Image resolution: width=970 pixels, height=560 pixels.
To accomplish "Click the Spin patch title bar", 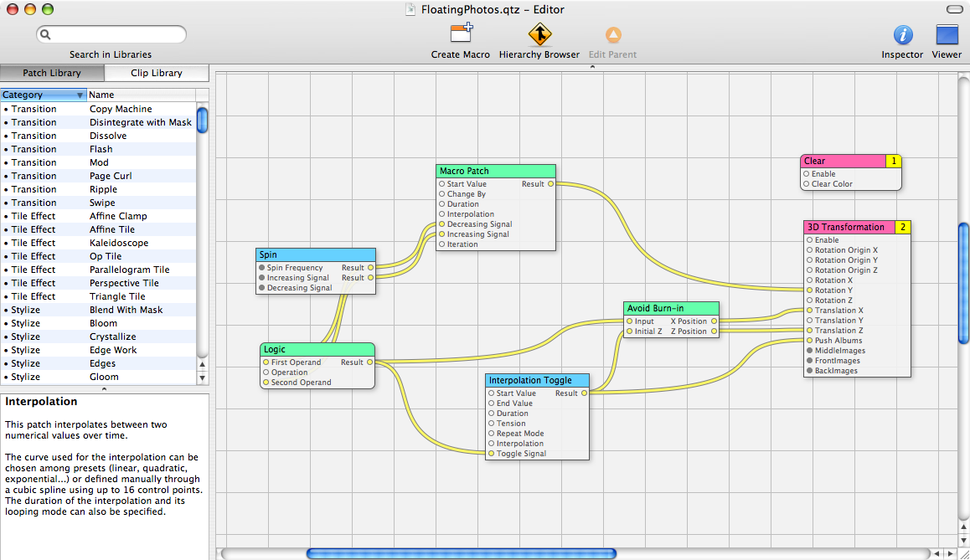I will click(x=316, y=254).
